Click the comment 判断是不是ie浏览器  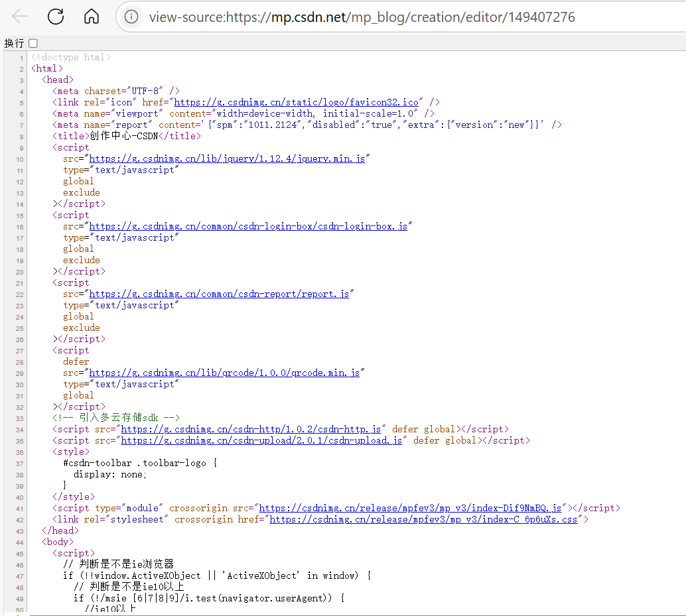pyautogui.click(x=119, y=564)
